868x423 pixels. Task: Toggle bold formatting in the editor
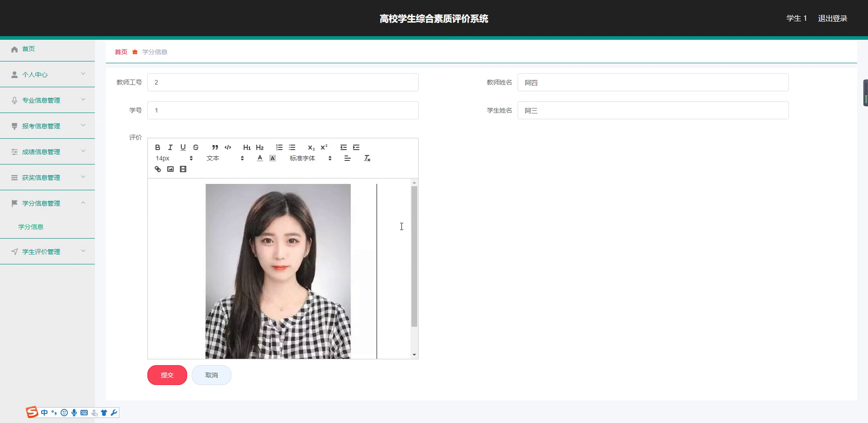(x=157, y=147)
